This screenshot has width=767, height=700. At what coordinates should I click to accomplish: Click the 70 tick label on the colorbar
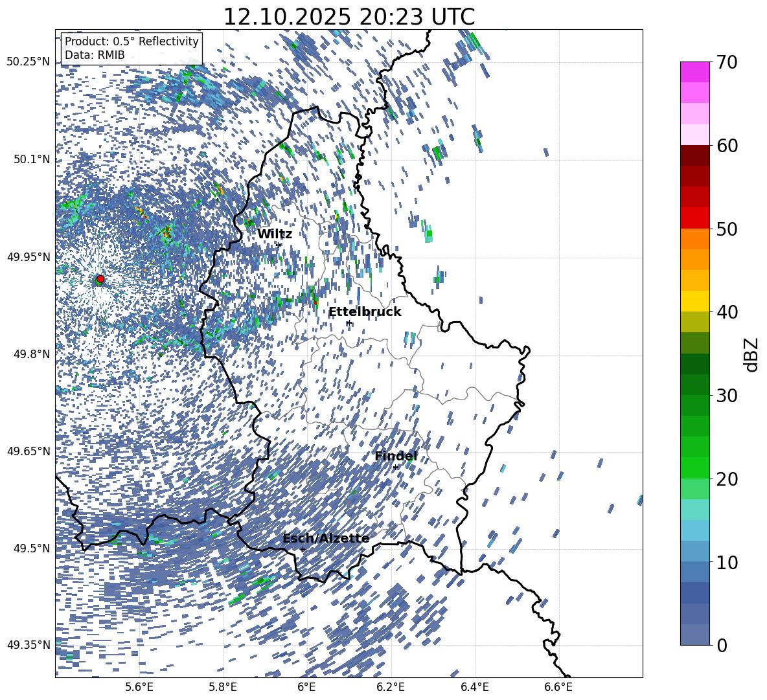(726, 63)
